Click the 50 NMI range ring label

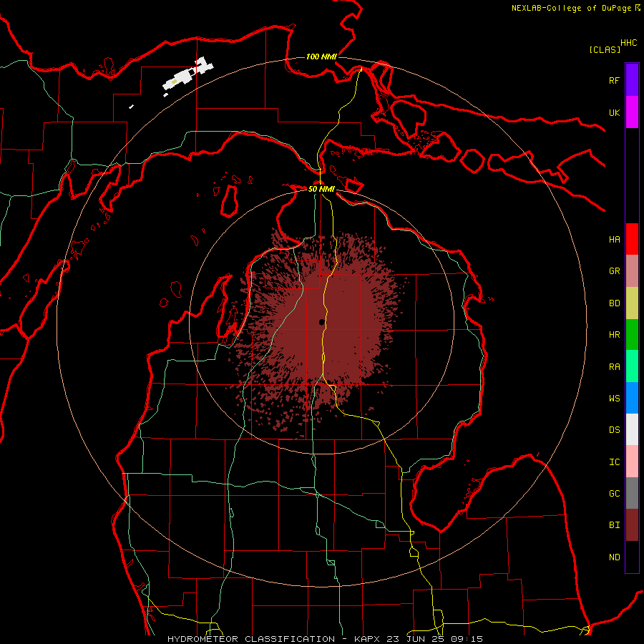(x=321, y=189)
